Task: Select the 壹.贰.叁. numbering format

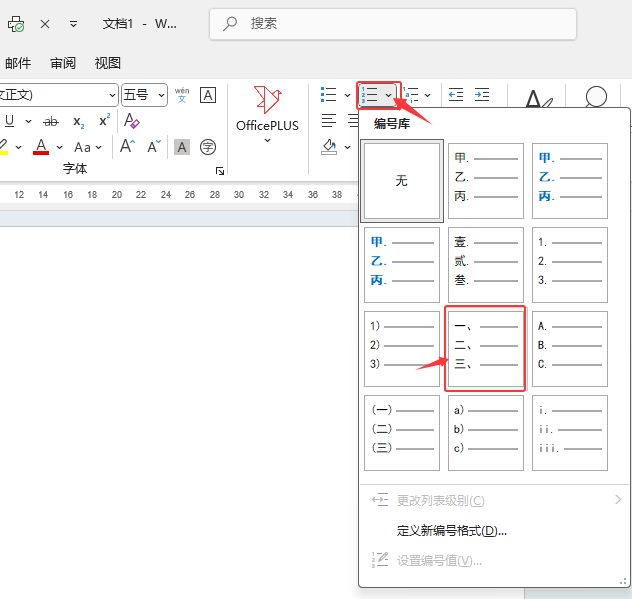Action: pos(486,265)
